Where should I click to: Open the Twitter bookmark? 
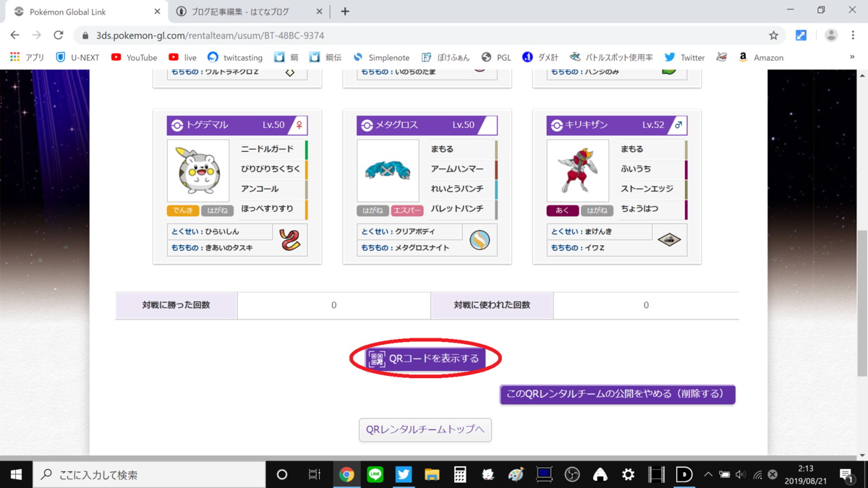click(684, 57)
